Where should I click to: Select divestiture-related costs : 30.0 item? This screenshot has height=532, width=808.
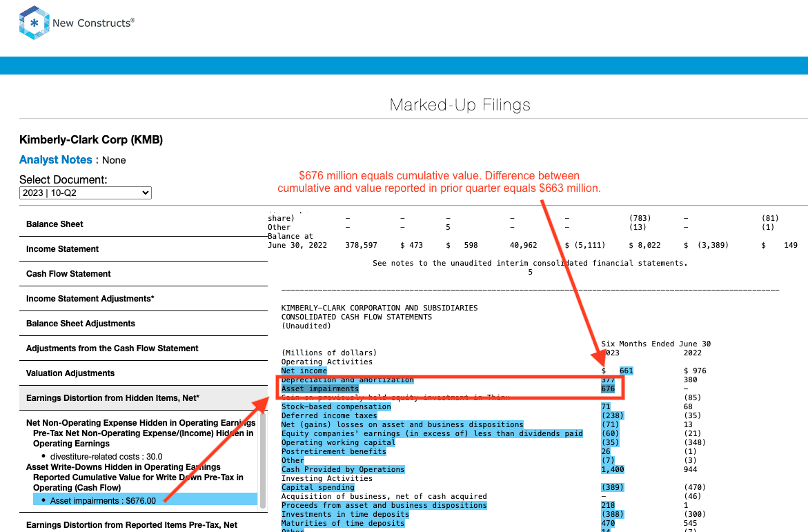coord(106,457)
